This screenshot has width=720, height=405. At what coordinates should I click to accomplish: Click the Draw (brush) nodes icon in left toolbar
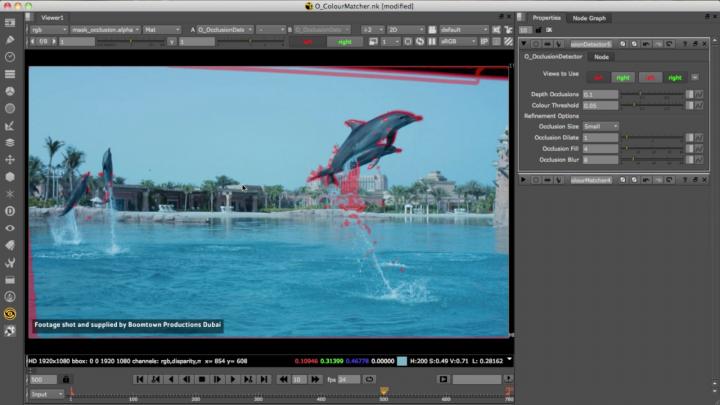[x=10, y=39]
